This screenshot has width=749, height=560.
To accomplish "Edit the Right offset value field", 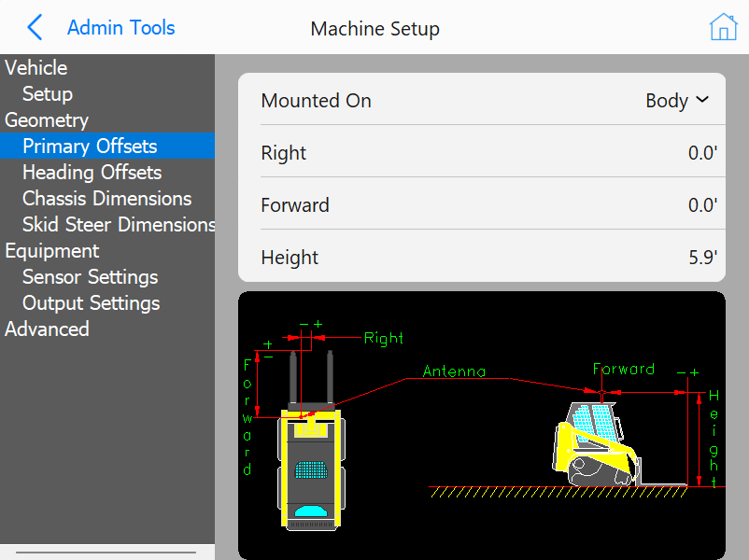I will 702,153.
